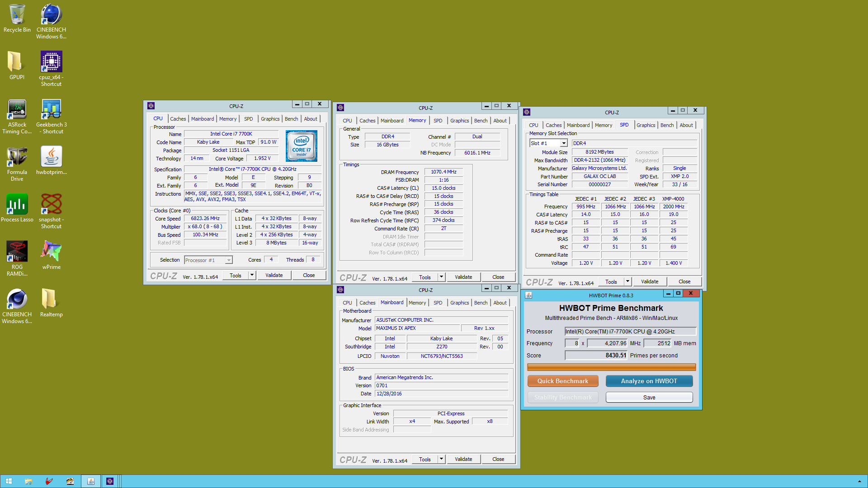Open the SPD tab in the Memory window

tap(438, 121)
